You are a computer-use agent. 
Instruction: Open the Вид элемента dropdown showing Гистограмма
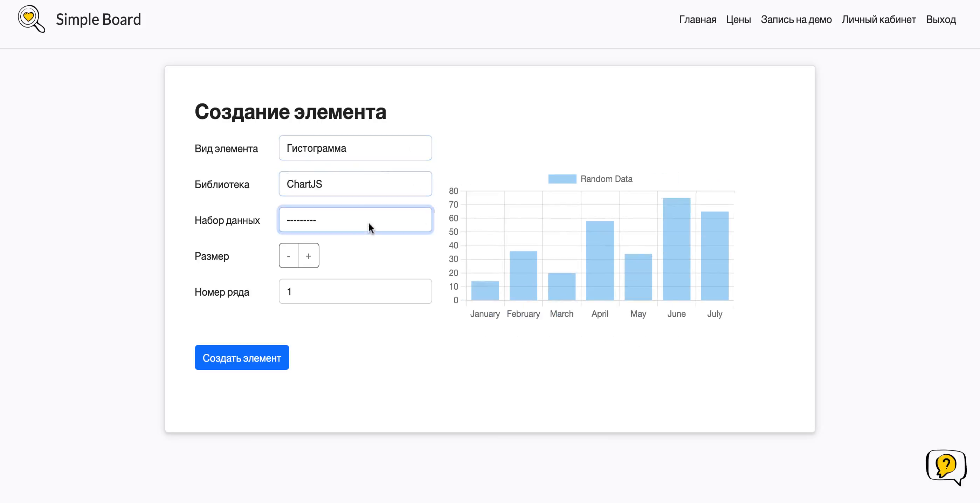[355, 148]
